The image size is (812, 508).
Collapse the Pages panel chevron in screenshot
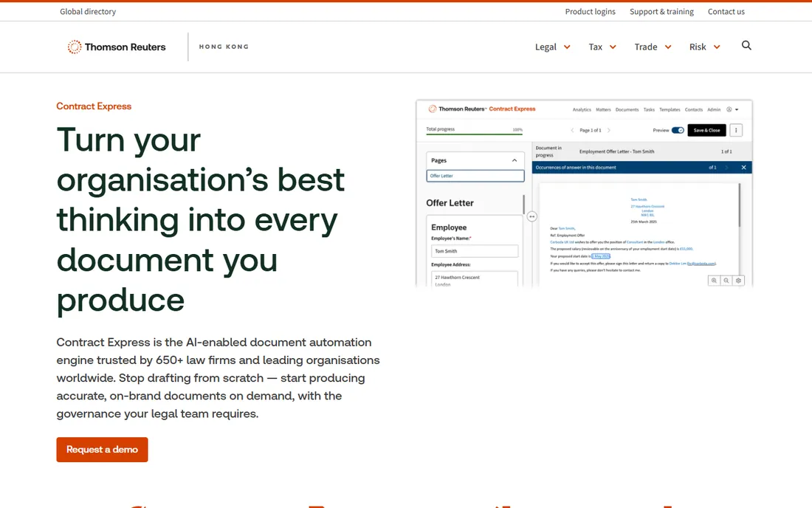click(515, 160)
